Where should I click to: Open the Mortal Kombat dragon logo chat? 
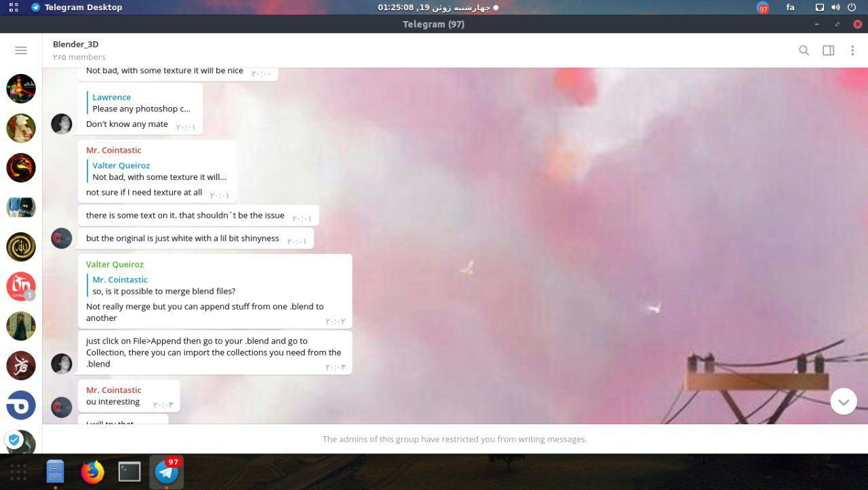[21, 168]
